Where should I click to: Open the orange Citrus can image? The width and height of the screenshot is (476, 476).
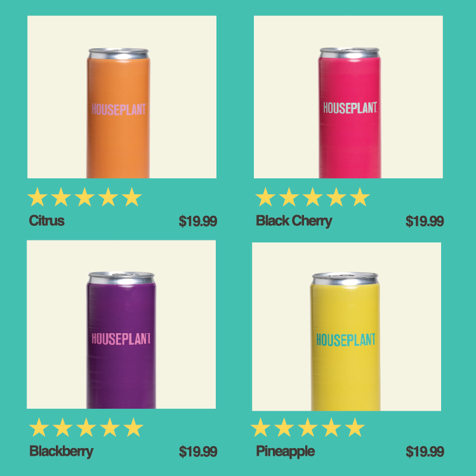pos(122,97)
